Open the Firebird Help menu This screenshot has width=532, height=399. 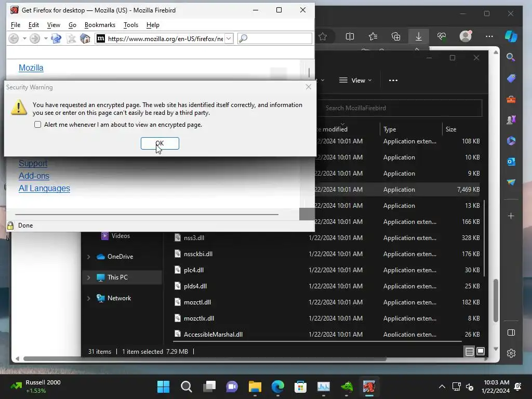point(153,25)
